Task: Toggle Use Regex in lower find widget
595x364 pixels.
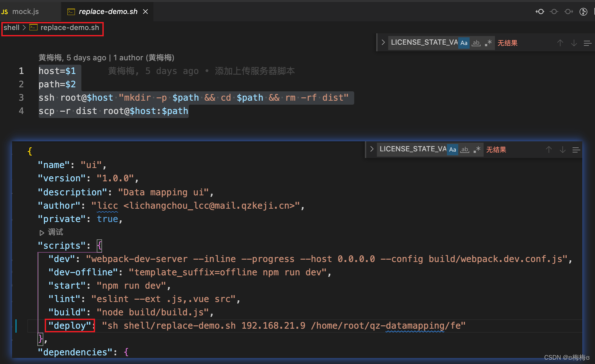Action: click(x=477, y=149)
